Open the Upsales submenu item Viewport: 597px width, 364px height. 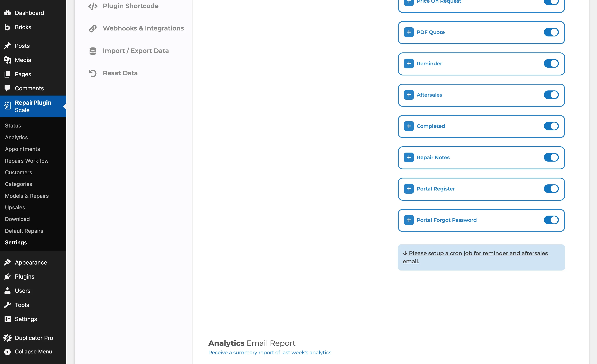[x=15, y=207]
